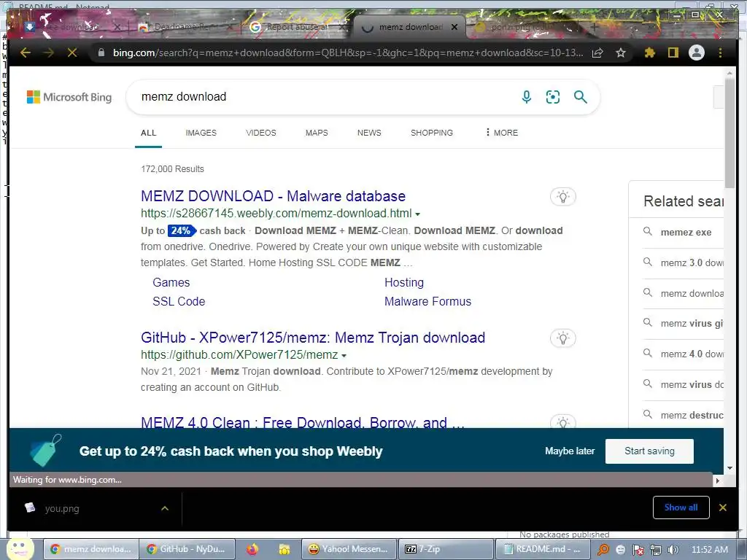Open GitHub XPower7125/memz result link
This screenshot has width=747, height=560.
coord(312,338)
